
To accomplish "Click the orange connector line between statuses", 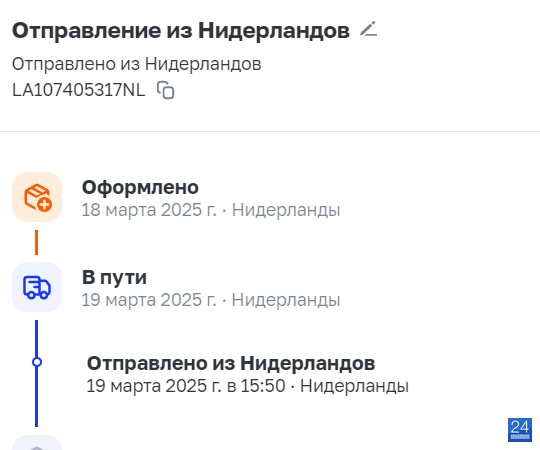I will click(x=37, y=242).
